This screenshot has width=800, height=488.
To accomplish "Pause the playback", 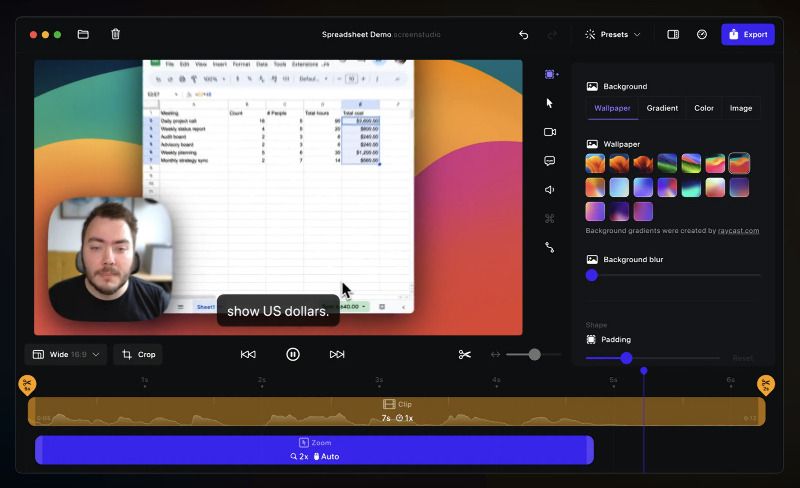I will click(293, 354).
